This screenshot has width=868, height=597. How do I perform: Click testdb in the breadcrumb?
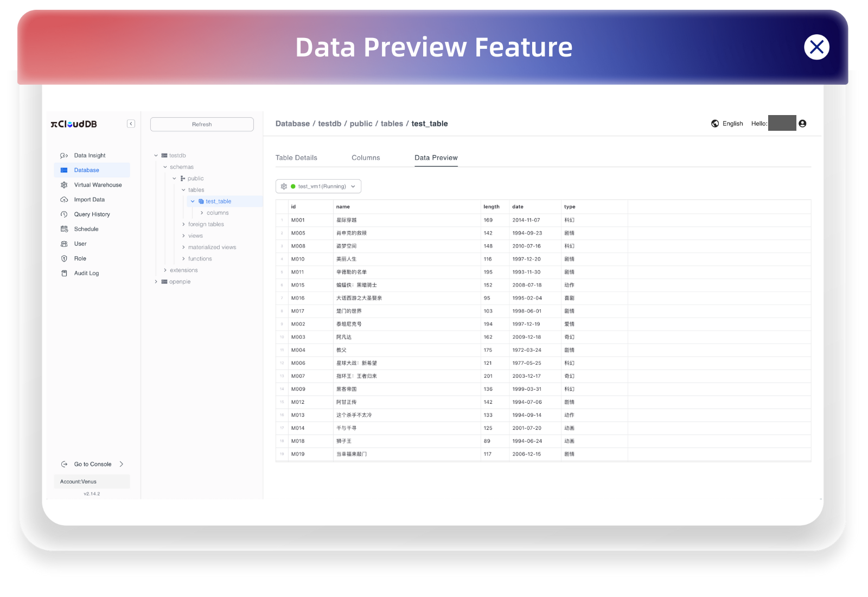pos(330,124)
